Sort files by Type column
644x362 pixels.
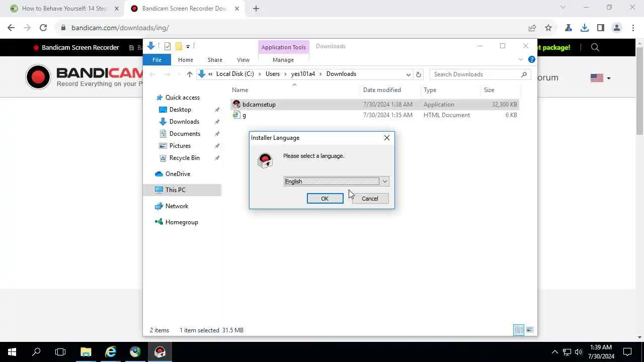click(x=451, y=90)
